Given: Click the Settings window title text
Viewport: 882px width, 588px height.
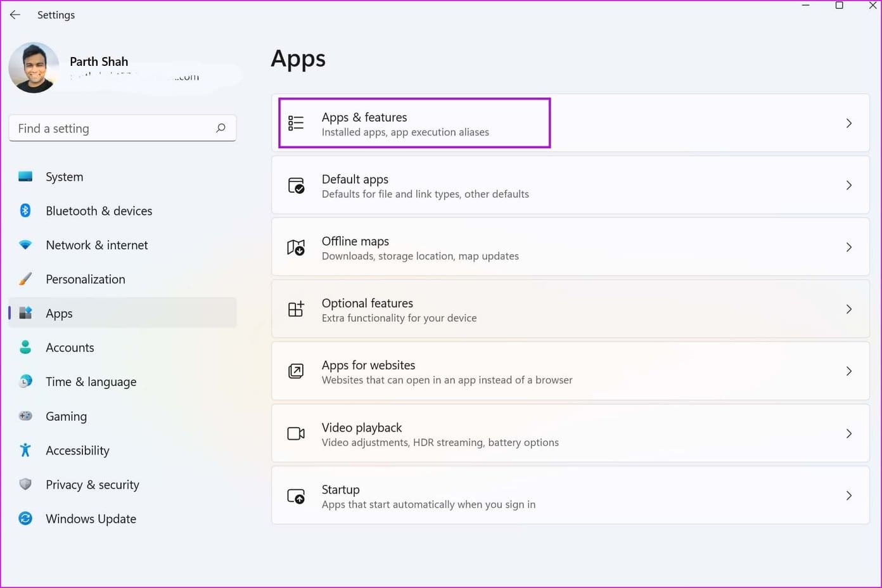Looking at the screenshot, I should point(56,15).
